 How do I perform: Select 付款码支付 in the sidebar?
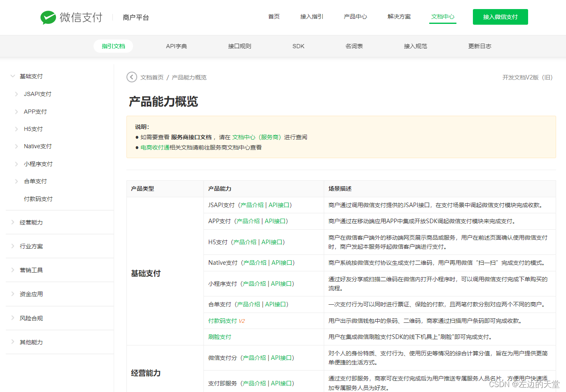tap(39, 199)
